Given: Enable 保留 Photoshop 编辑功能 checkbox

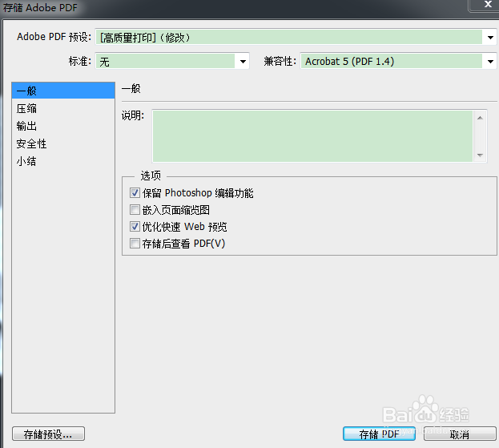Looking at the screenshot, I should pyautogui.click(x=135, y=193).
